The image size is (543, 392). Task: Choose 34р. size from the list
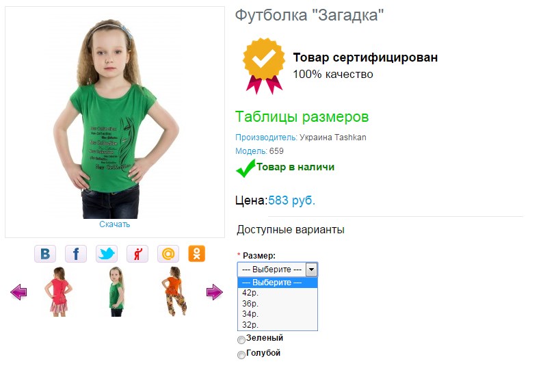tap(278, 314)
